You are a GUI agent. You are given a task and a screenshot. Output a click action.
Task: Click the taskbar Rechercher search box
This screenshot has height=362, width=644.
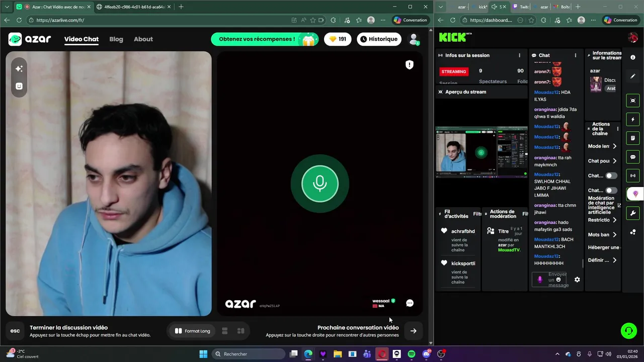point(249,354)
